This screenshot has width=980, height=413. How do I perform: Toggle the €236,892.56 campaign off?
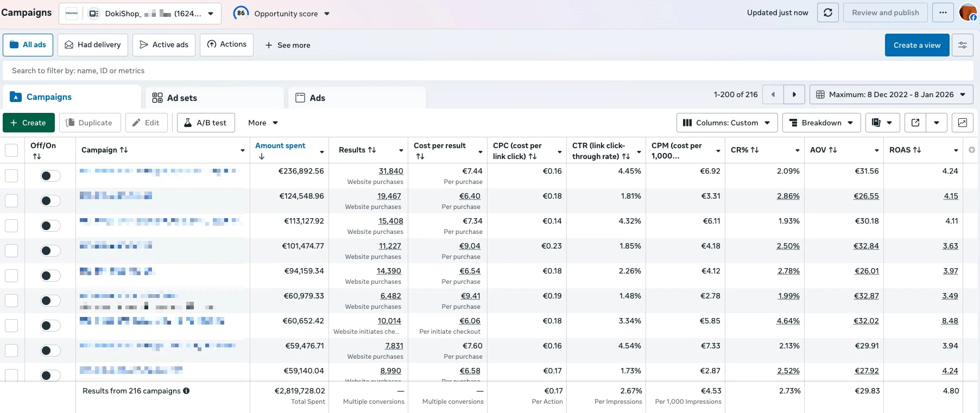tap(50, 176)
